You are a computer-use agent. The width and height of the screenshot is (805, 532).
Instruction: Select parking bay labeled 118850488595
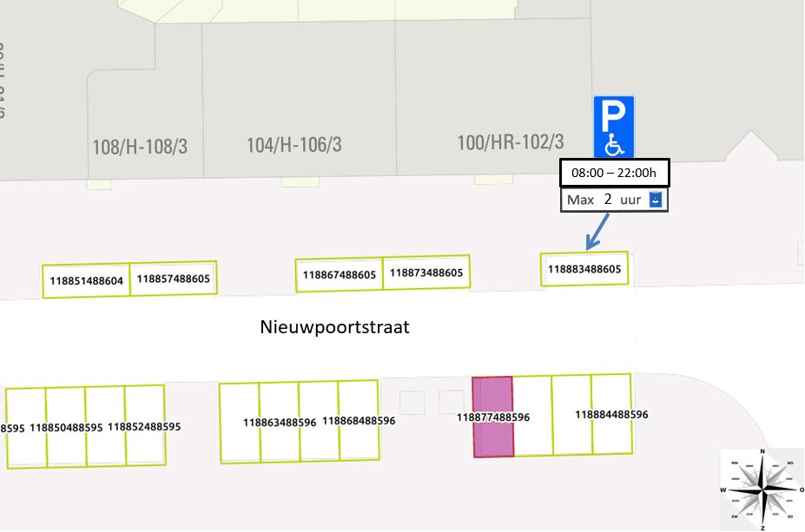(66, 427)
